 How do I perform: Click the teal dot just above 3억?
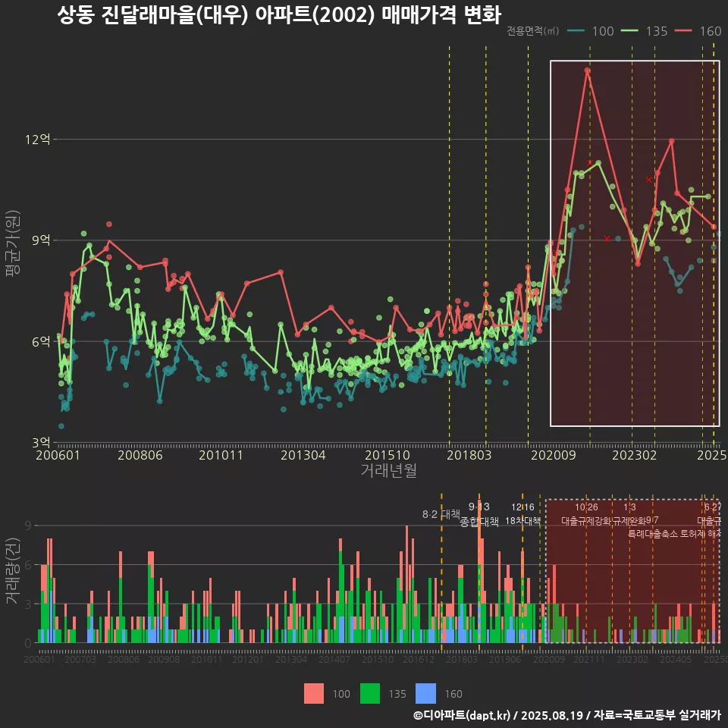[x=61, y=426]
